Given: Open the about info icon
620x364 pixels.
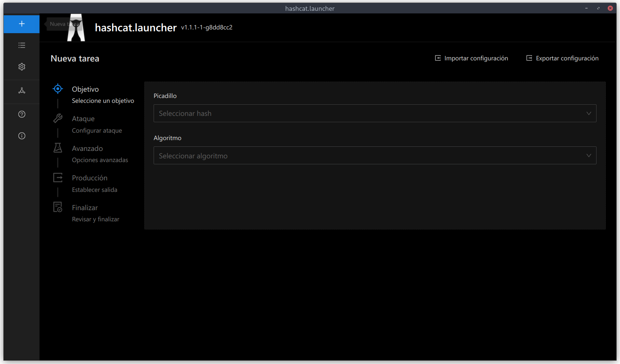Looking at the screenshot, I should click(22, 136).
